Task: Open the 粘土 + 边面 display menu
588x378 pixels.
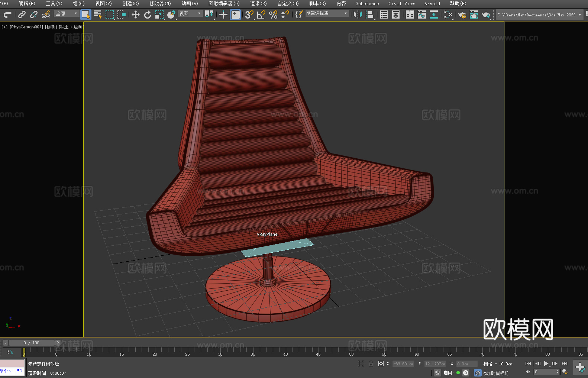Action: pos(71,27)
